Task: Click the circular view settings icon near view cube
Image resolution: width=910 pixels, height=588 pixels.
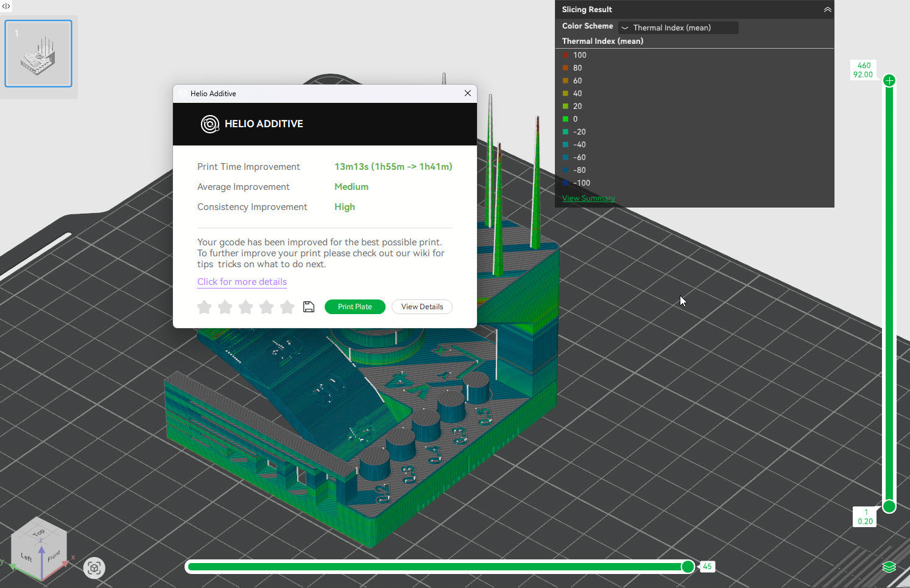Action: (x=94, y=567)
